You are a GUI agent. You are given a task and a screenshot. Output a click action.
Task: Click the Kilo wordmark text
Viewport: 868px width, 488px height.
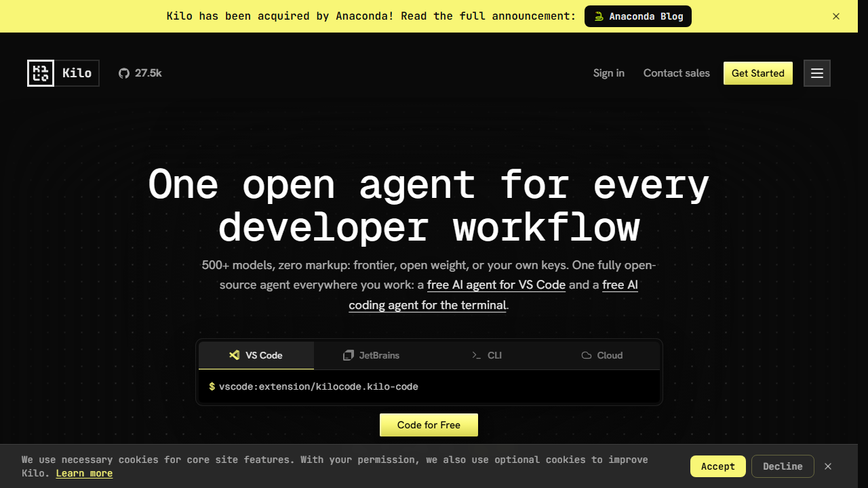point(77,73)
